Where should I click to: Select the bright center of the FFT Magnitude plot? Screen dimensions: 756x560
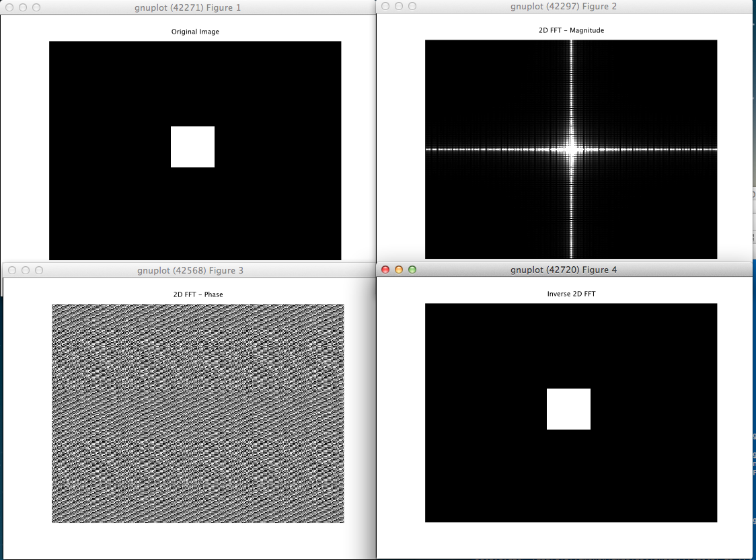[x=571, y=149]
